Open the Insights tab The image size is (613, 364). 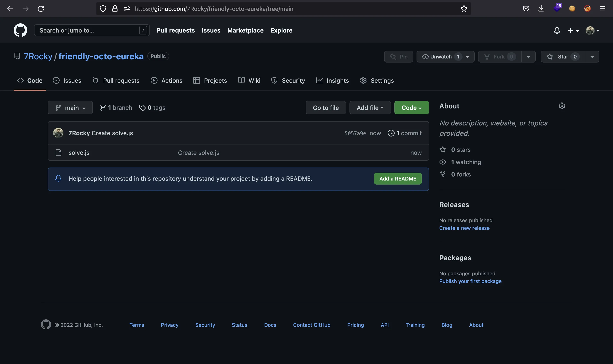tap(332, 80)
